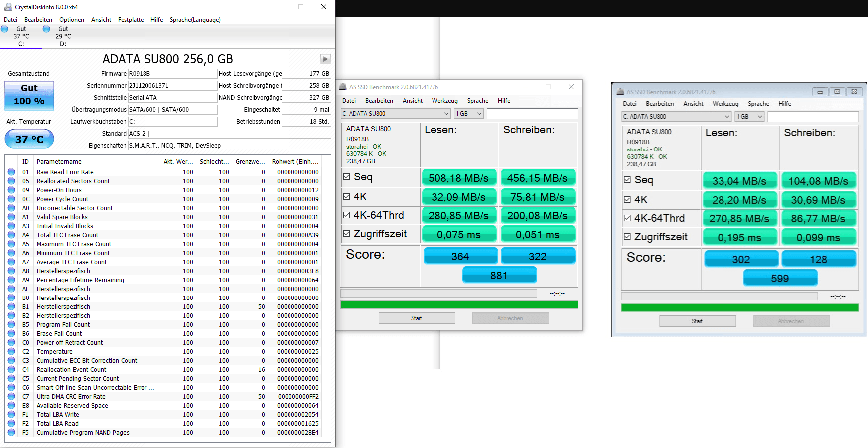The width and height of the screenshot is (868, 448).
Task: Open Sprache(Language) menu in CrystalDiskInfo
Action: click(x=195, y=20)
